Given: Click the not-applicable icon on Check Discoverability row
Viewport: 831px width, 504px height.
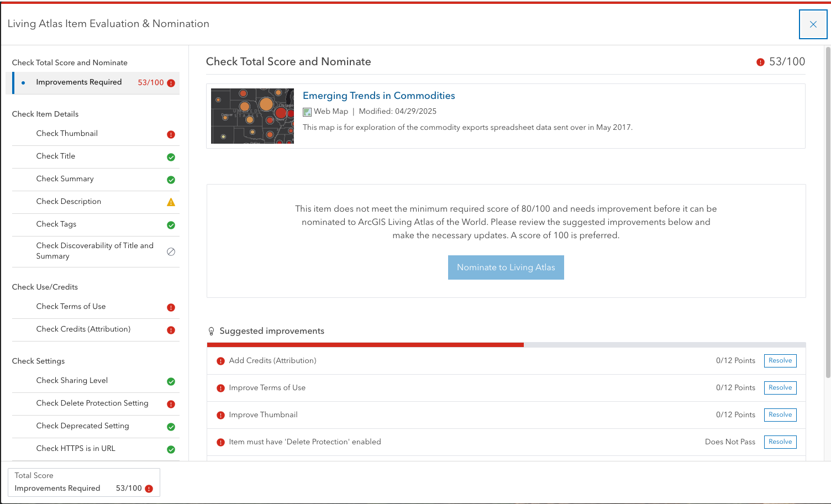Looking at the screenshot, I should pos(171,251).
